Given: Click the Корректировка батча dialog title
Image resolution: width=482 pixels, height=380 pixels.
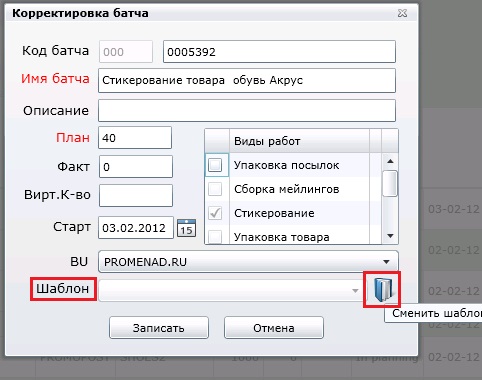Looking at the screenshot, I should 80,13.
